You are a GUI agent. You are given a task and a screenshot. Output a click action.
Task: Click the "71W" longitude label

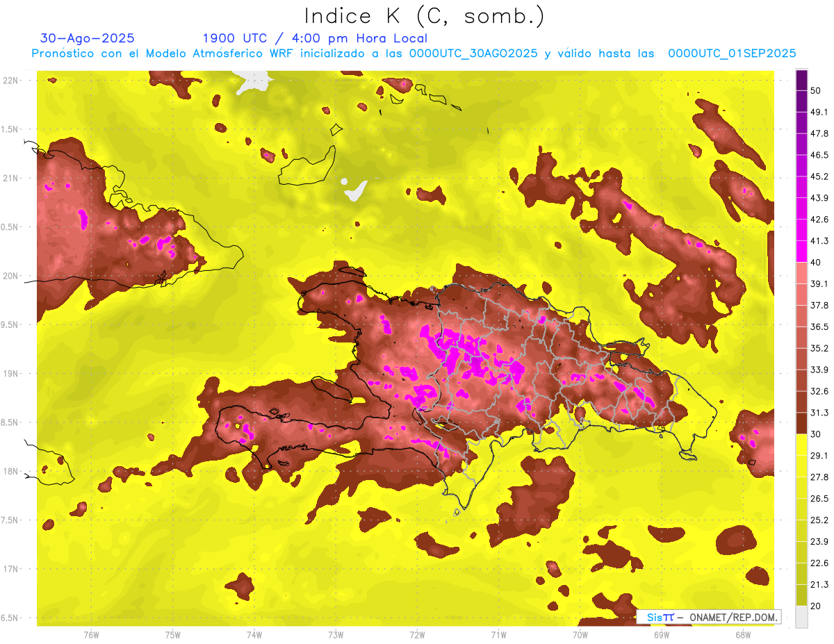coord(498,634)
